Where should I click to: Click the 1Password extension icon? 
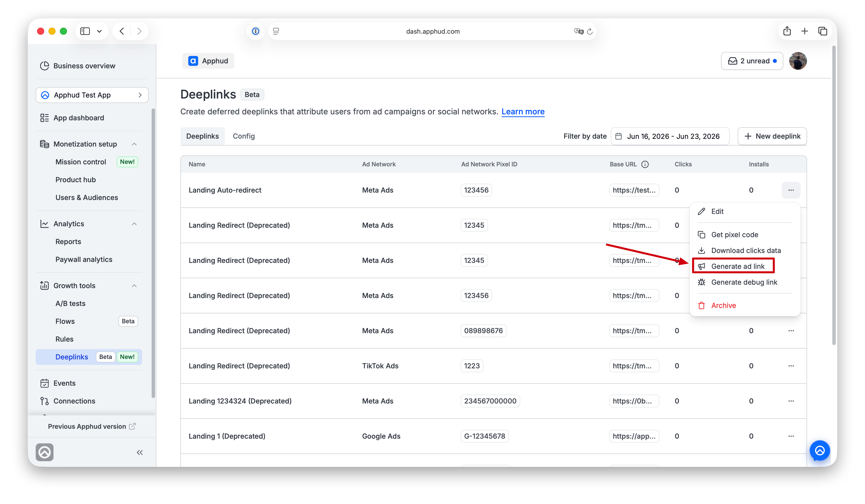click(x=255, y=31)
